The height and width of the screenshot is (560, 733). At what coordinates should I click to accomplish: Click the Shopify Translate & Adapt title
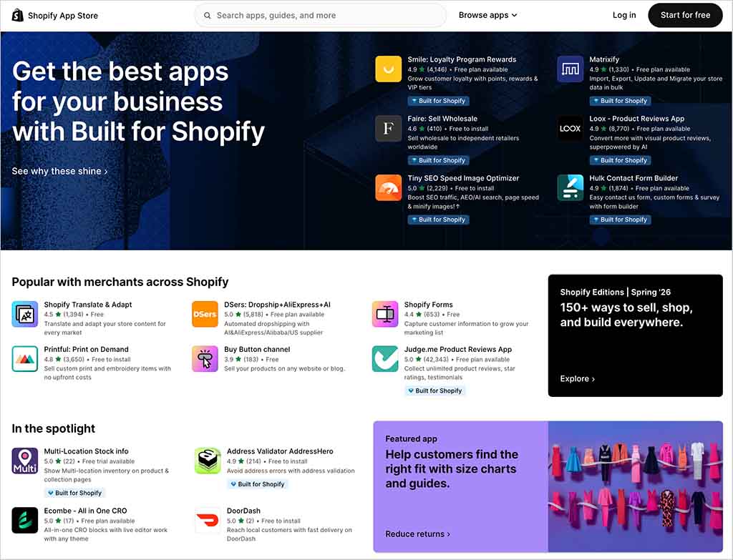click(x=88, y=305)
